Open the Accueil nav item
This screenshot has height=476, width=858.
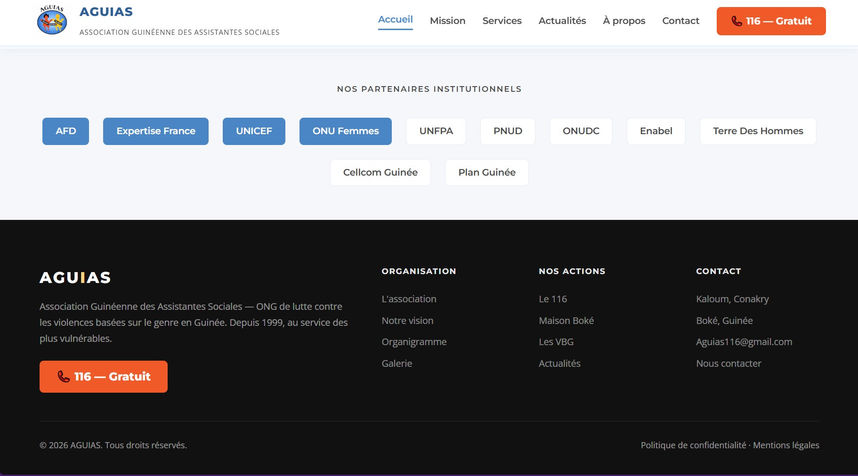point(395,20)
